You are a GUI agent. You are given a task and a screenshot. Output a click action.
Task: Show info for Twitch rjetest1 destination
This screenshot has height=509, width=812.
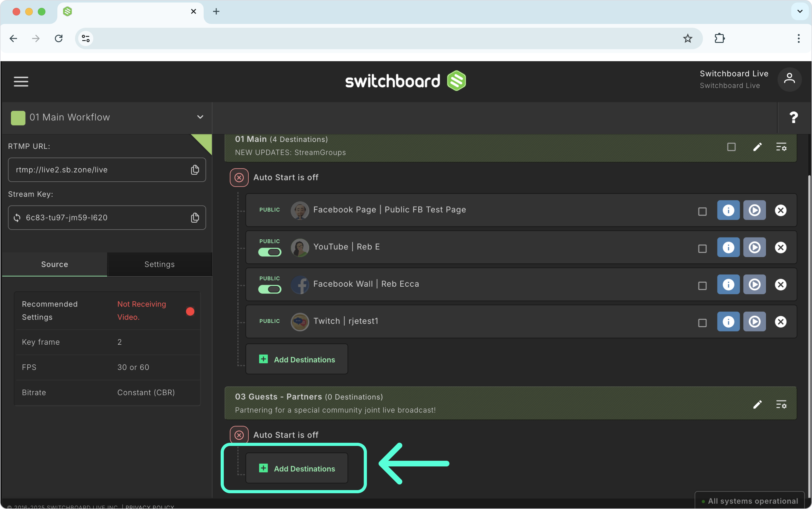tap(728, 321)
